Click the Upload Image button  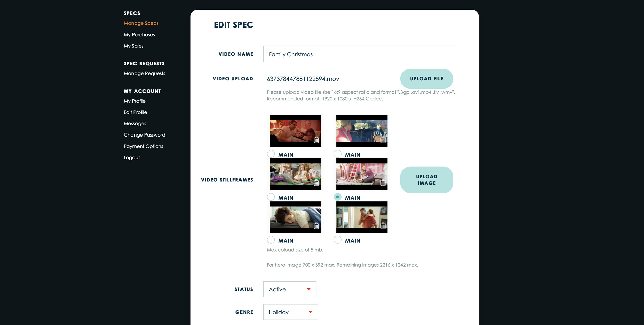[x=426, y=180]
